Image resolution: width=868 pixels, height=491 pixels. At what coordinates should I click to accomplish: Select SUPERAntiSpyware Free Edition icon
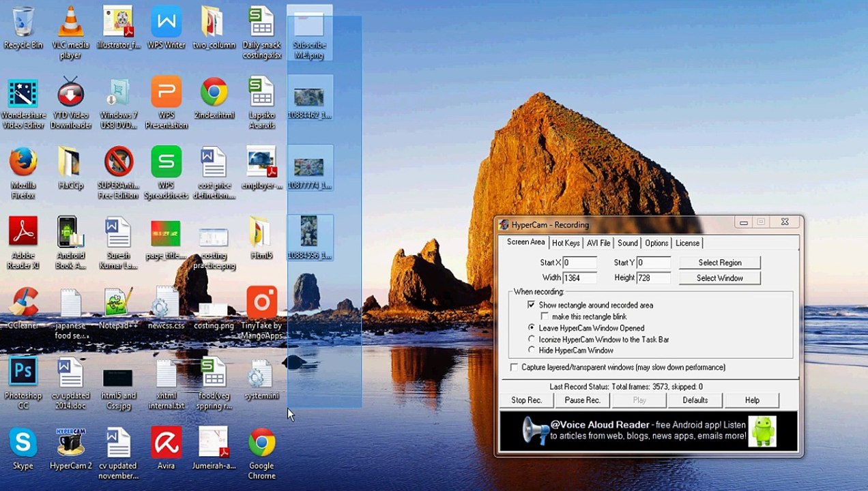(118, 173)
